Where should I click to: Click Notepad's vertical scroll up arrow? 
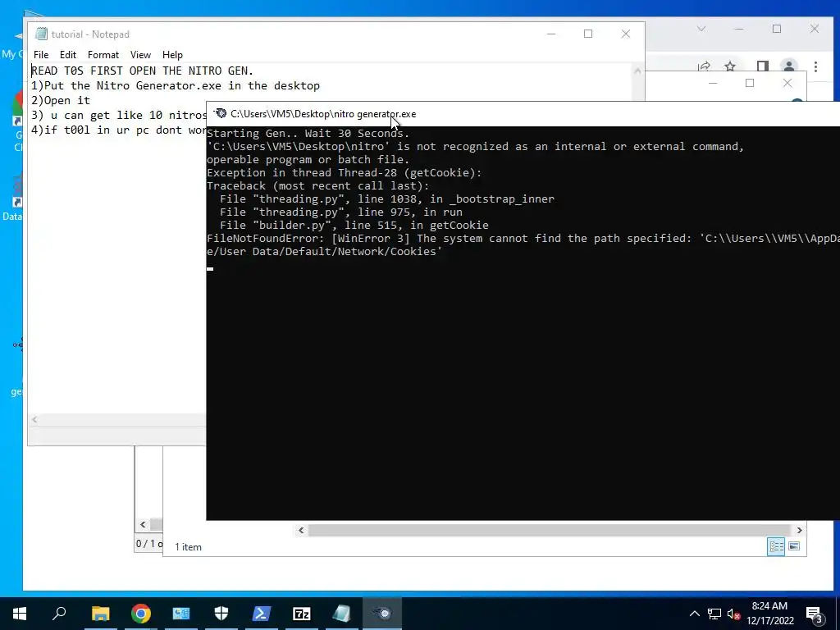click(x=637, y=71)
